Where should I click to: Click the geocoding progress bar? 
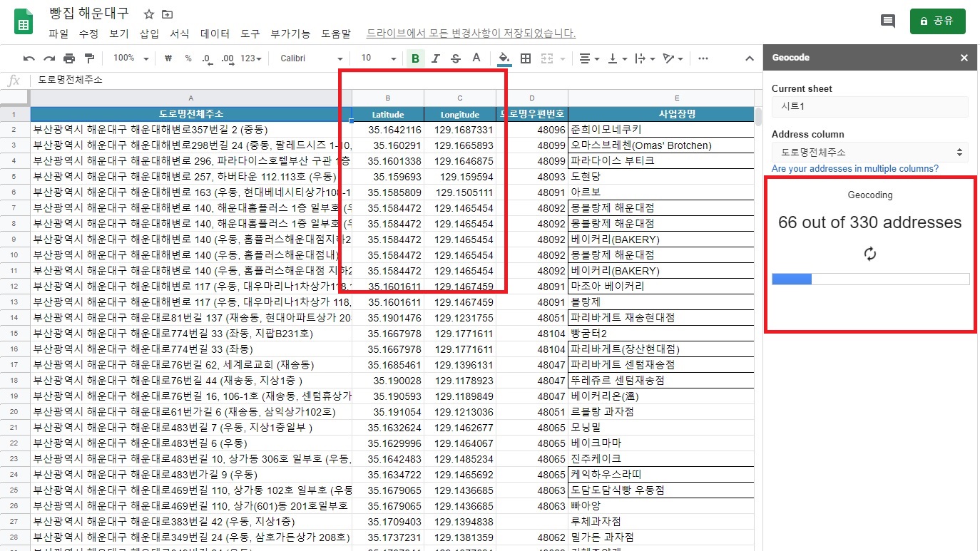[x=870, y=279]
